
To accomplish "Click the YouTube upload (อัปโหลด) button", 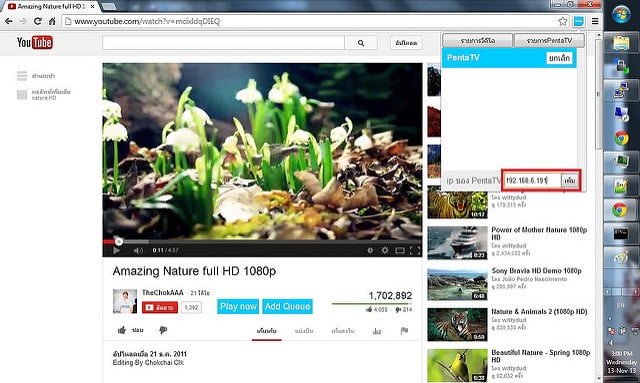I will 406,43.
